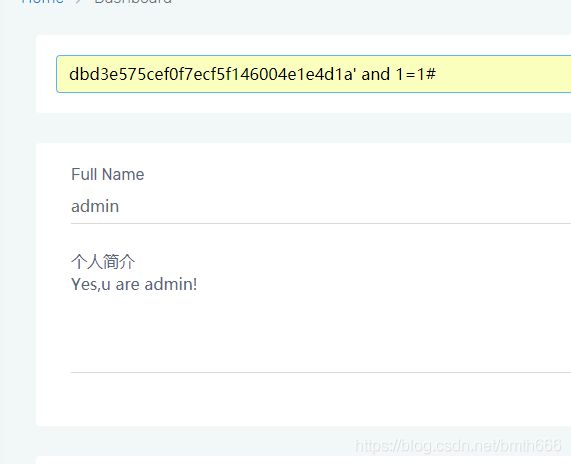Screen dimensions: 571x464
Task: Click the Dashboard breadcrumb item
Action: click(x=133, y=1)
